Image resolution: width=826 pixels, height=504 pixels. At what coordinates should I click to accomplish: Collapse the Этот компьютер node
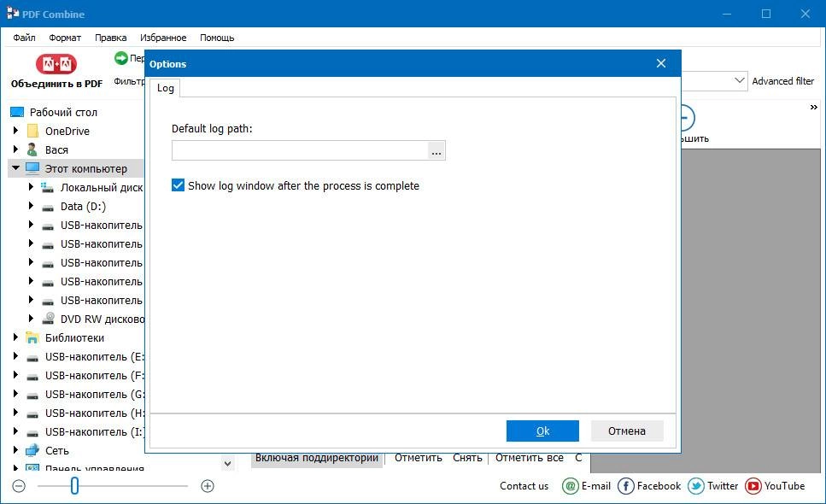(x=15, y=168)
